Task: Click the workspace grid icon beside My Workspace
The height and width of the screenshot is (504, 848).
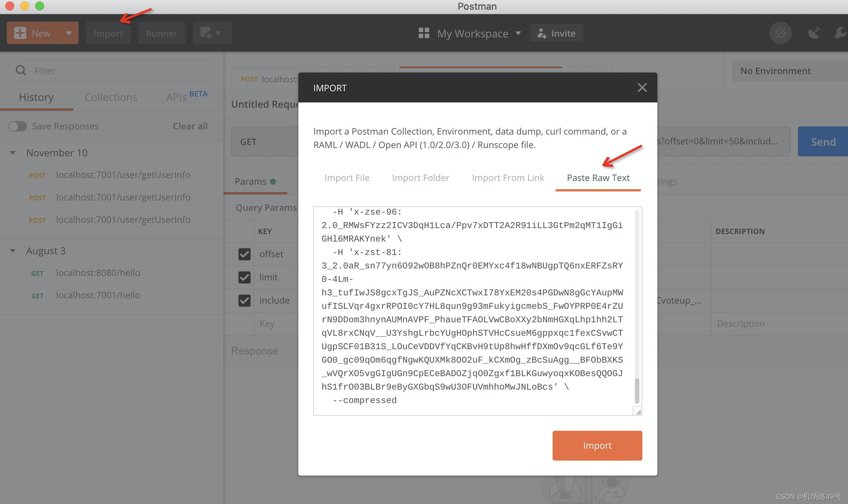Action: point(424,33)
